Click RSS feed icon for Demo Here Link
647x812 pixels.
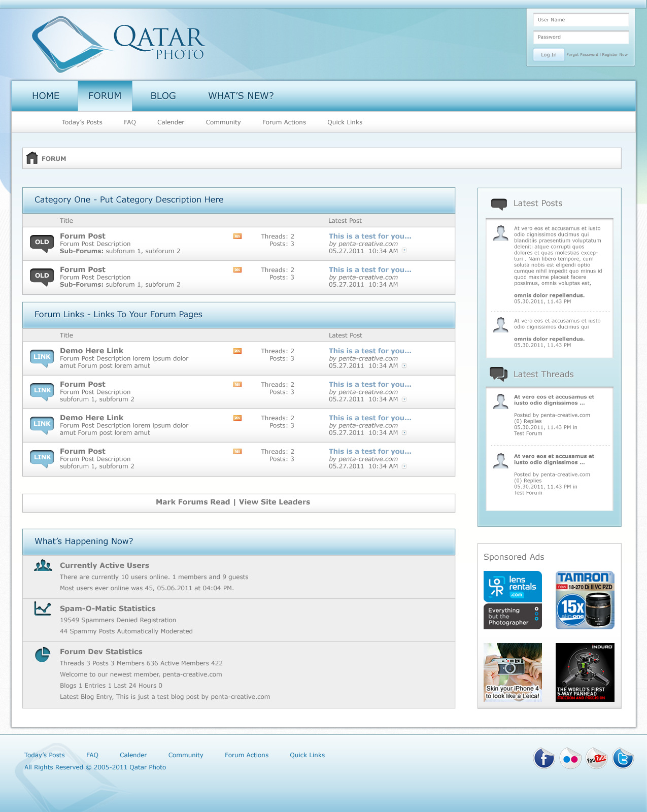tap(237, 351)
